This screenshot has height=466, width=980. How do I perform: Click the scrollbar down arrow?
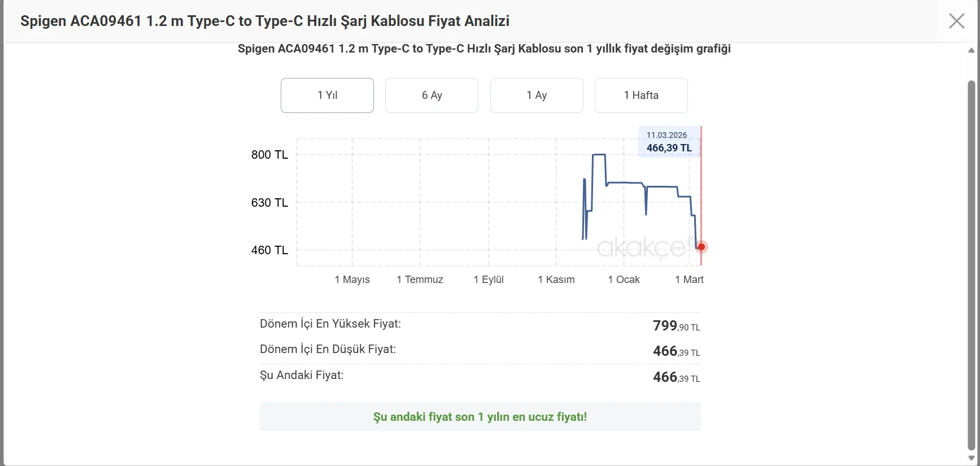971,458
